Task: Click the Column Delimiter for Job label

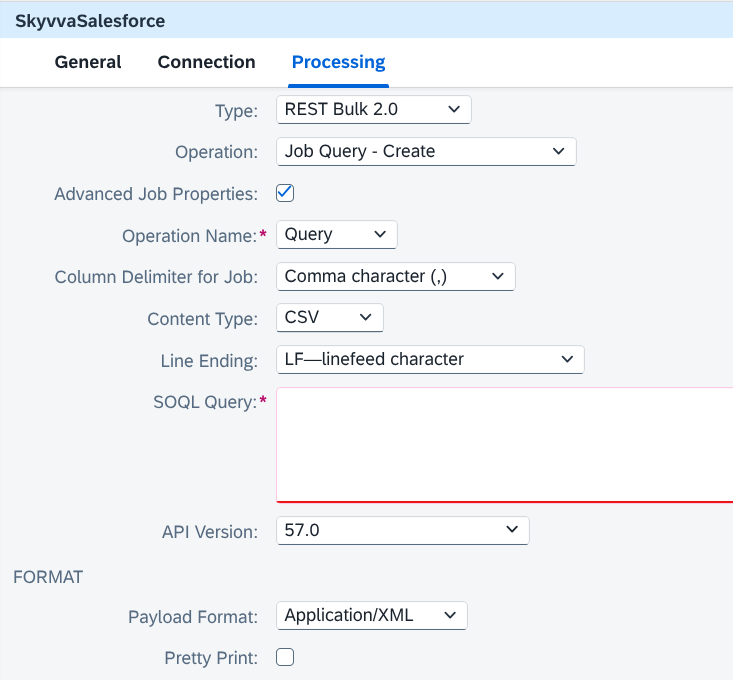Action: 156,277
